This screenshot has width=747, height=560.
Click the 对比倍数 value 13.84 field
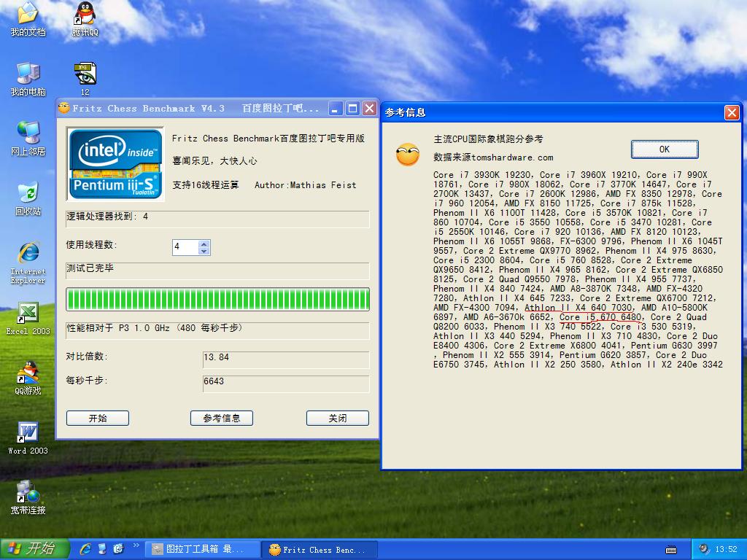coord(286,359)
